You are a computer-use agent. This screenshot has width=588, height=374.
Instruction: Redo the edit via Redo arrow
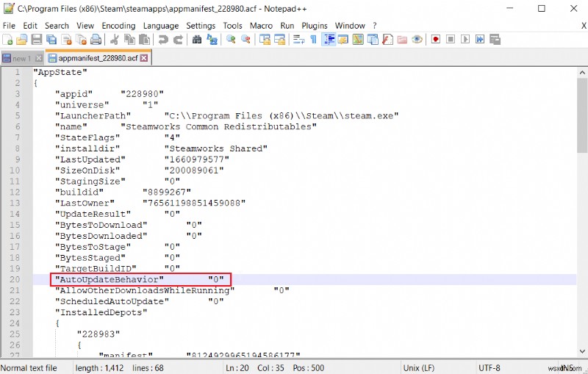[x=178, y=40]
